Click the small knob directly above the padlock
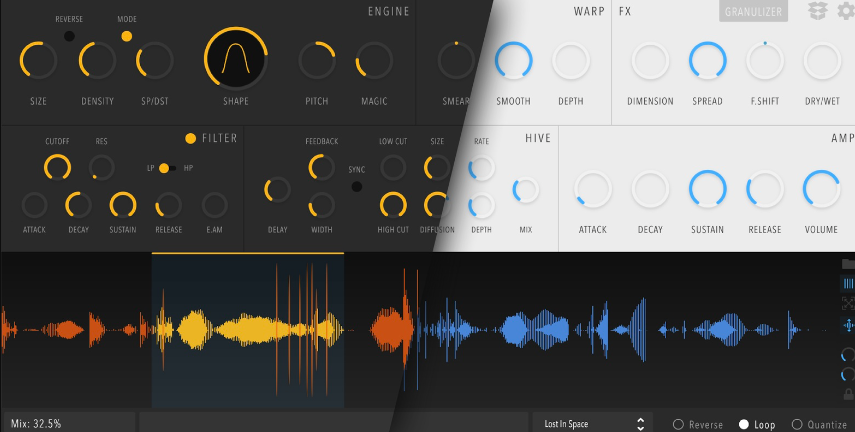This screenshot has height=432, width=855. [x=848, y=375]
